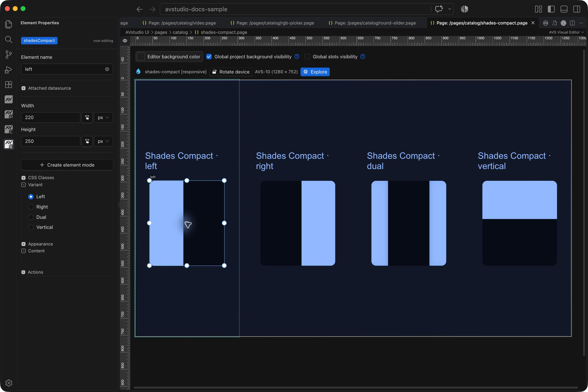Click Width reset hand icon

tap(87, 118)
